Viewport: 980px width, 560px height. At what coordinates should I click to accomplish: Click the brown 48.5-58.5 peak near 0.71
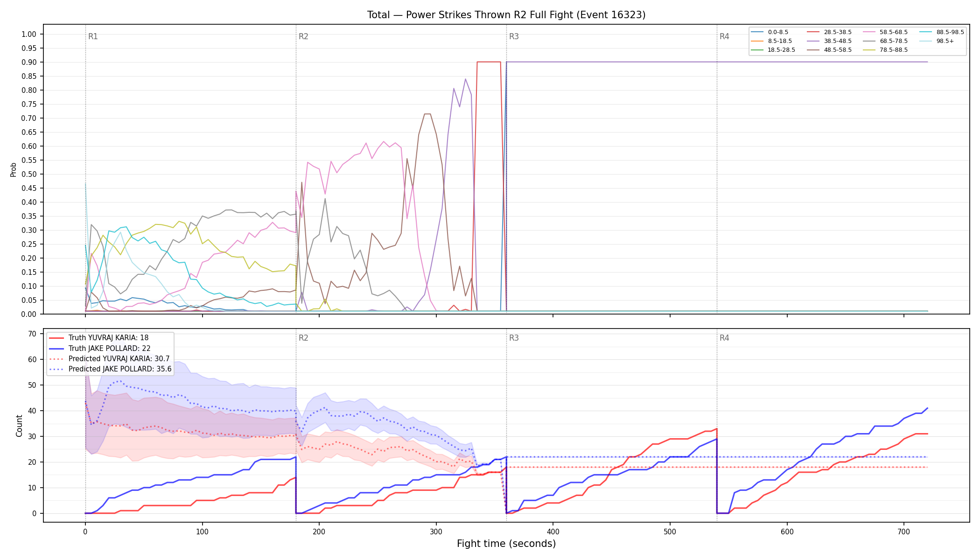click(427, 114)
